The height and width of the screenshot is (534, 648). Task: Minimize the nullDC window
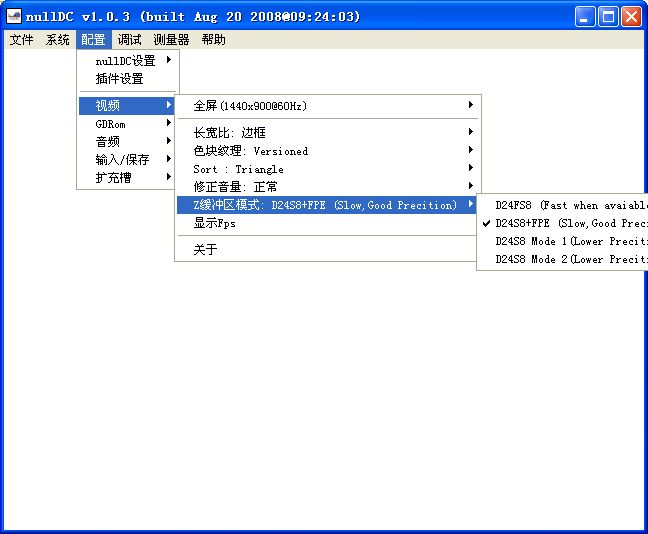pyautogui.click(x=585, y=17)
